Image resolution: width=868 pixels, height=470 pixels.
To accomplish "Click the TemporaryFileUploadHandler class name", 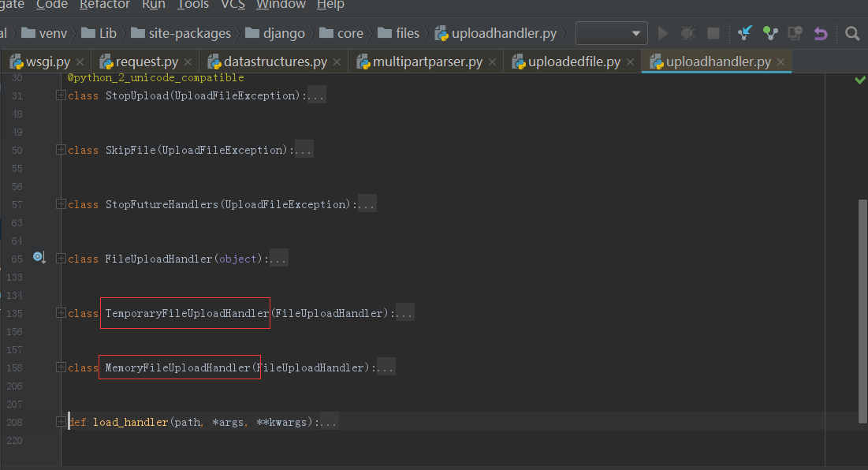I will coord(187,313).
